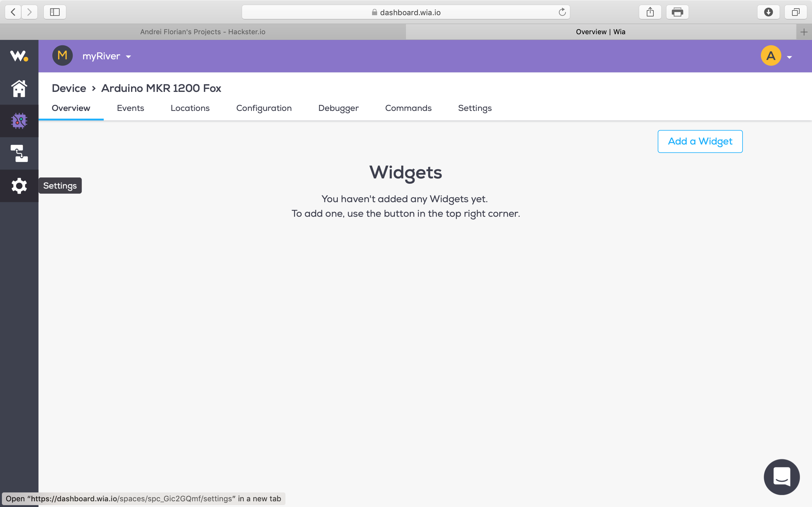Viewport: 812px width, 507px height.
Task: Open the chat support bubble
Action: click(x=782, y=477)
